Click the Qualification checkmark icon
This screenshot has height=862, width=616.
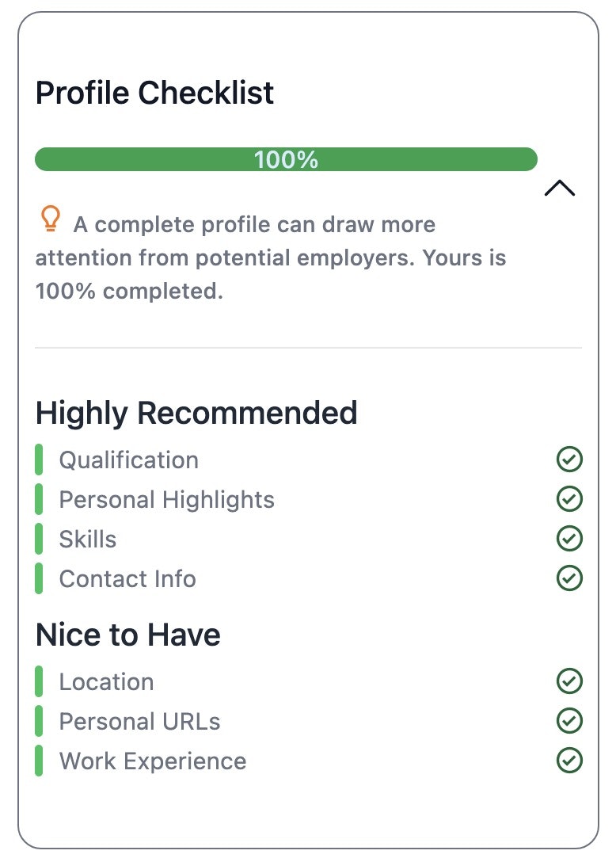569,459
